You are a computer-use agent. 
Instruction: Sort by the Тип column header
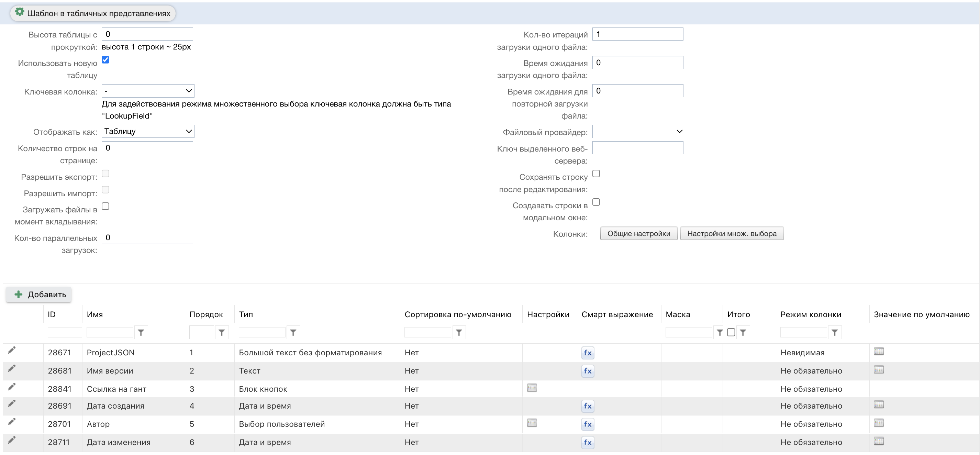[246, 315]
